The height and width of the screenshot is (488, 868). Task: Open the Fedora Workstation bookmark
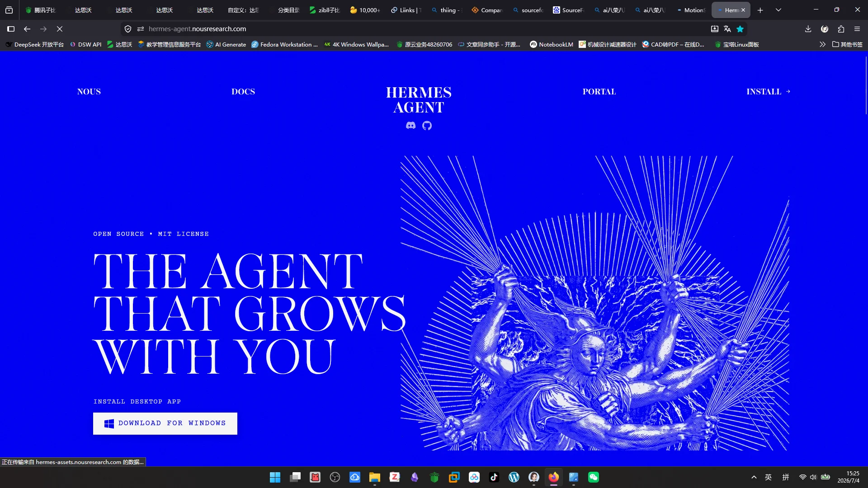click(285, 44)
